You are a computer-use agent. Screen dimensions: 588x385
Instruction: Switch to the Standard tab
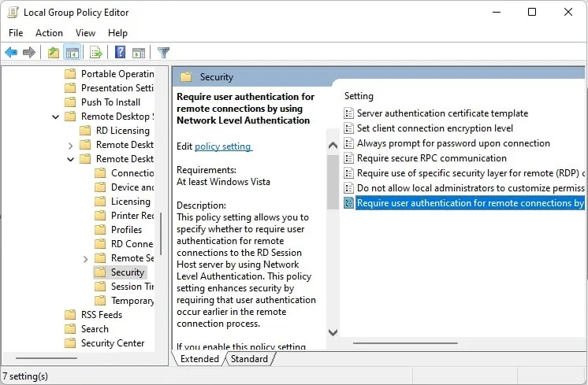[249, 359]
